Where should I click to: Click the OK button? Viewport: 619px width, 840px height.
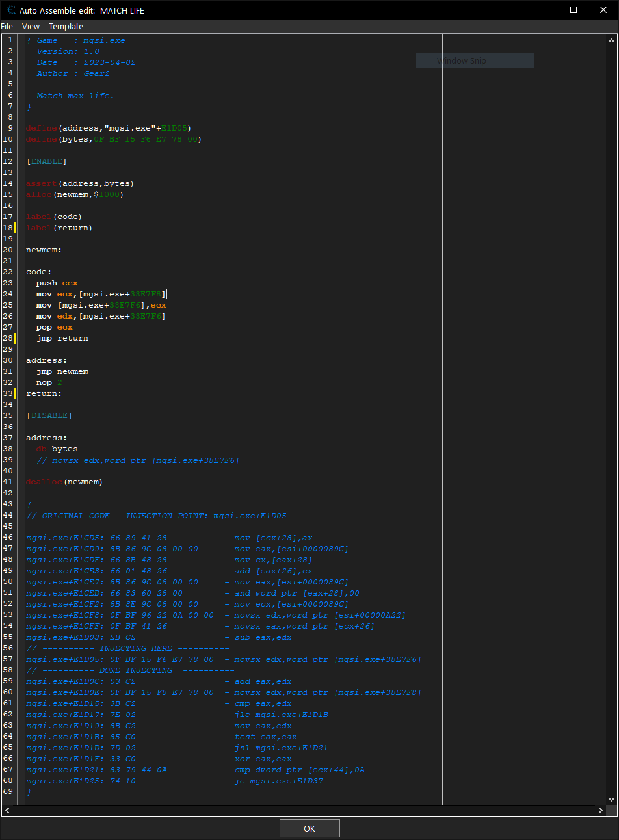click(x=309, y=828)
